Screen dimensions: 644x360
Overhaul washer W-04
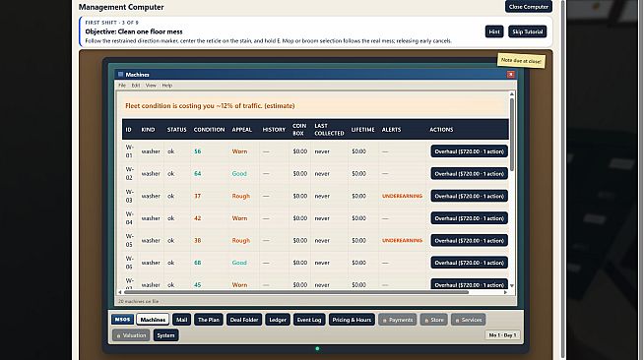(x=469, y=218)
